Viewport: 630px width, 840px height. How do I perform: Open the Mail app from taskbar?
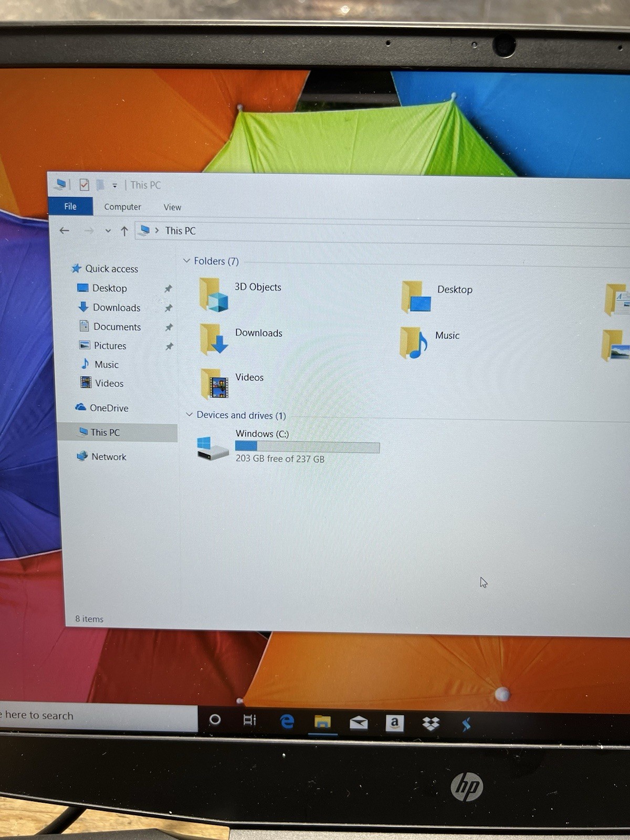359,723
